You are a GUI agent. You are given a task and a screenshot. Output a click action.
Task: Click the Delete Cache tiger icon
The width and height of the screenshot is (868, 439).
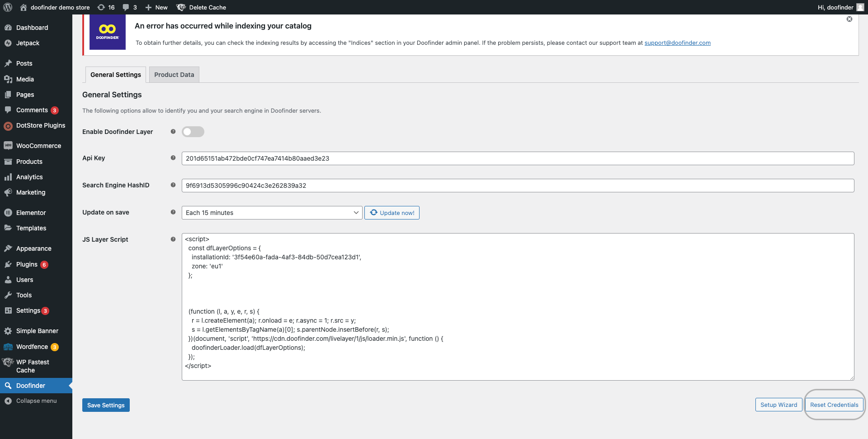pos(181,7)
